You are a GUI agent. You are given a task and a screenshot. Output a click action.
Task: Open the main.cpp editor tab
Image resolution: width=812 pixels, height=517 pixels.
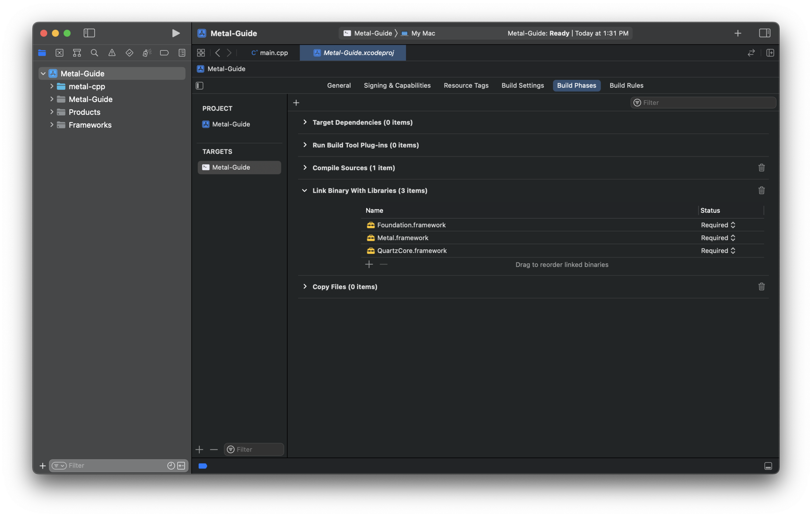coord(270,53)
